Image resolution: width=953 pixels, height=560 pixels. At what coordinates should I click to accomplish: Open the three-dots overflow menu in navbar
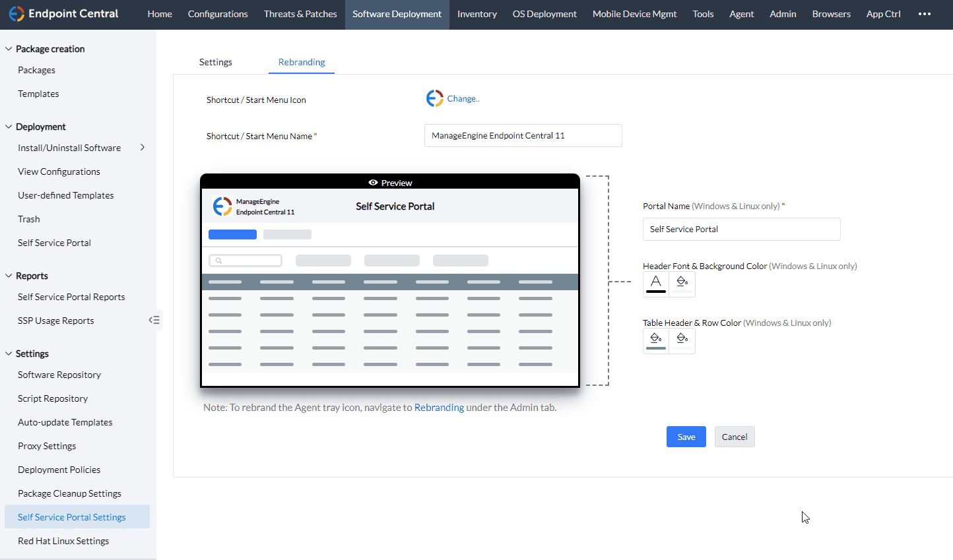click(925, 14)
